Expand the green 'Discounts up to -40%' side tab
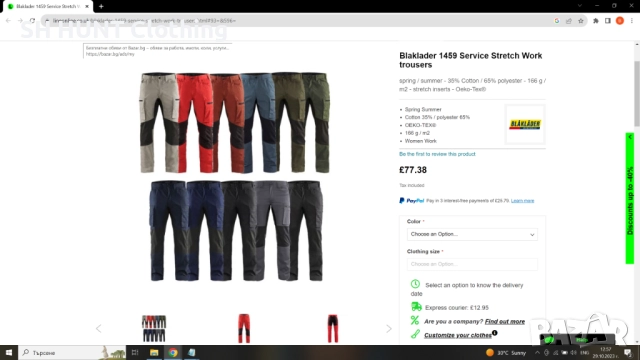 [630, 198]
